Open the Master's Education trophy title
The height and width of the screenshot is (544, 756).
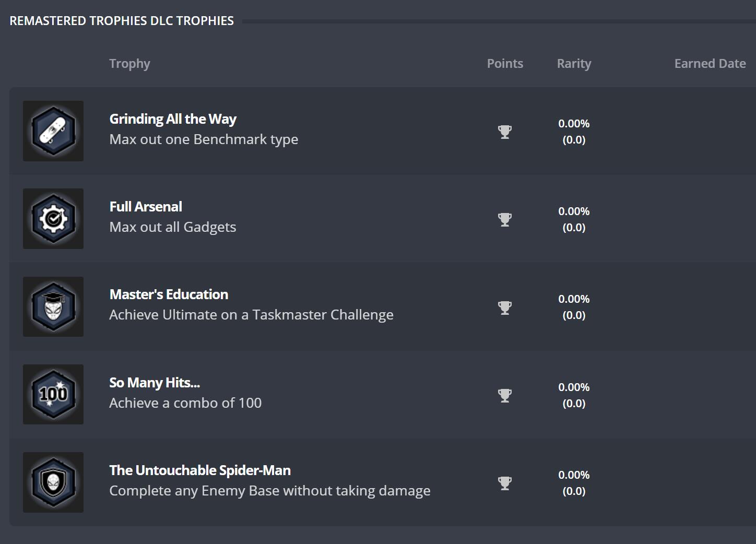(169, 294)
